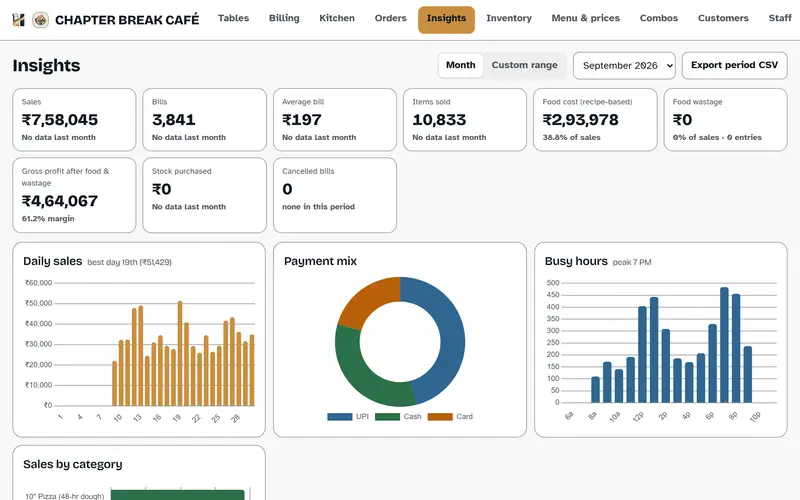The height and width of the screenshot is (500, 800).
Task: Click the Insights page title
Action: point(46,65)
